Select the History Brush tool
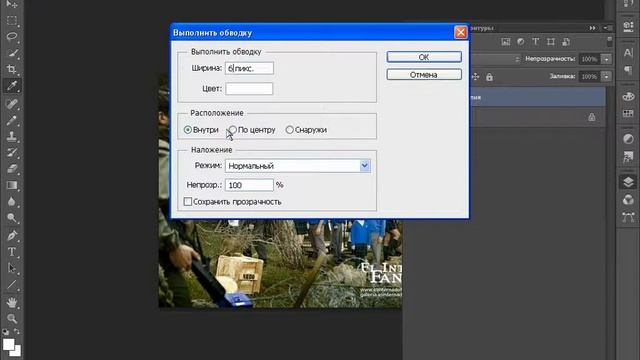Image resolution: width=640 pixels, height=360 pixels. click(x=12, y=153)
